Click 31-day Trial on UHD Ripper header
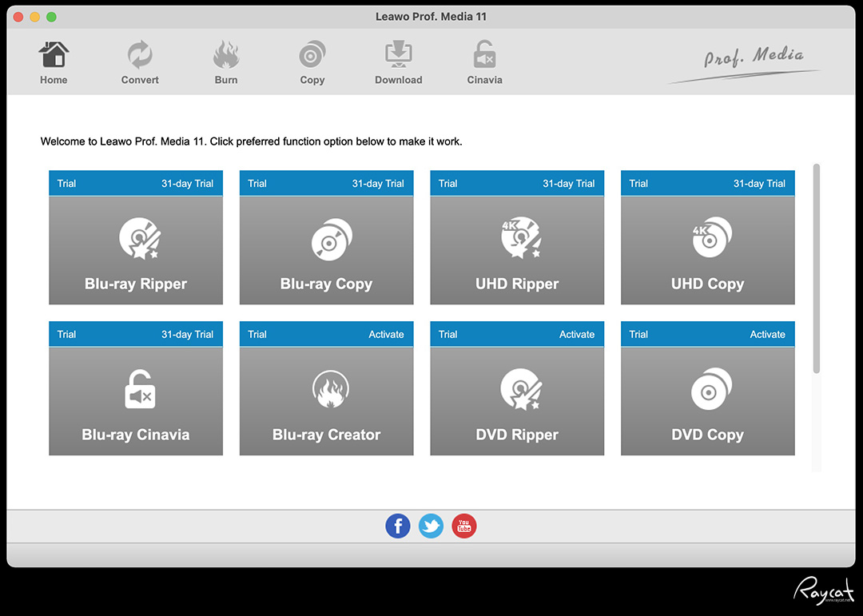The width and height of the screenshot is (863, 616). click(x=569, y=183)
